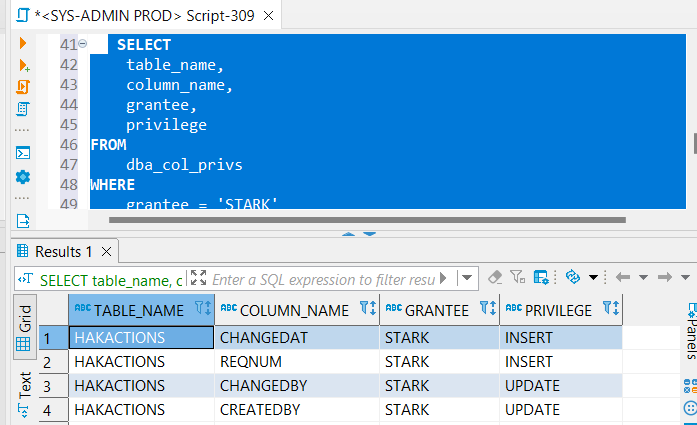Toggle sort on the TABLE_NAME column
697x425 pixels.
[x=202, y=310]
